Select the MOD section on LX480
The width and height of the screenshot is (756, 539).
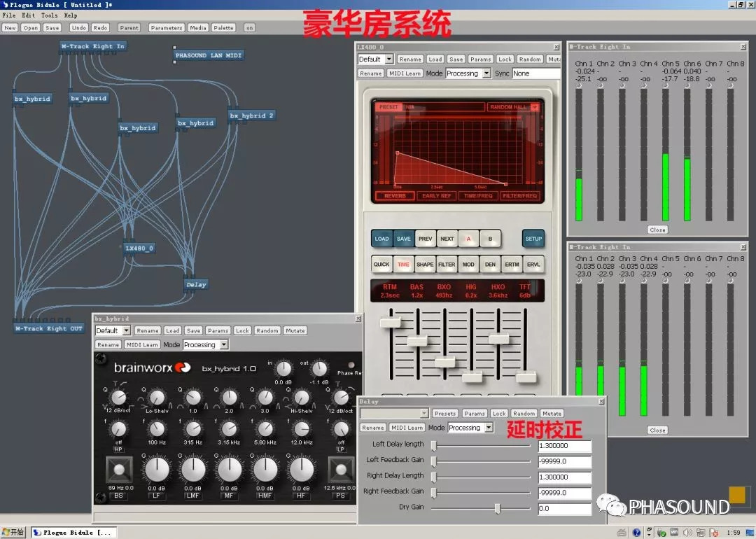pos(468,264)
